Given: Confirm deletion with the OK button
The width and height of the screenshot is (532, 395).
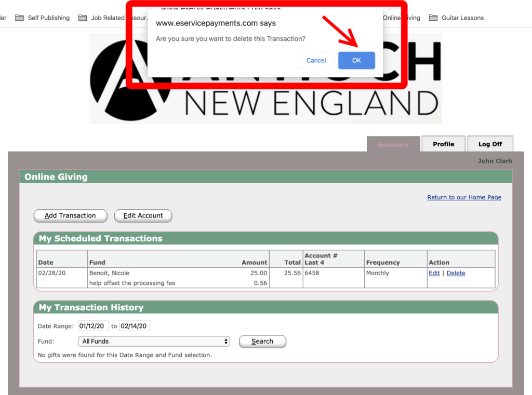Looking at the screenshot, I should coord(356,60).
